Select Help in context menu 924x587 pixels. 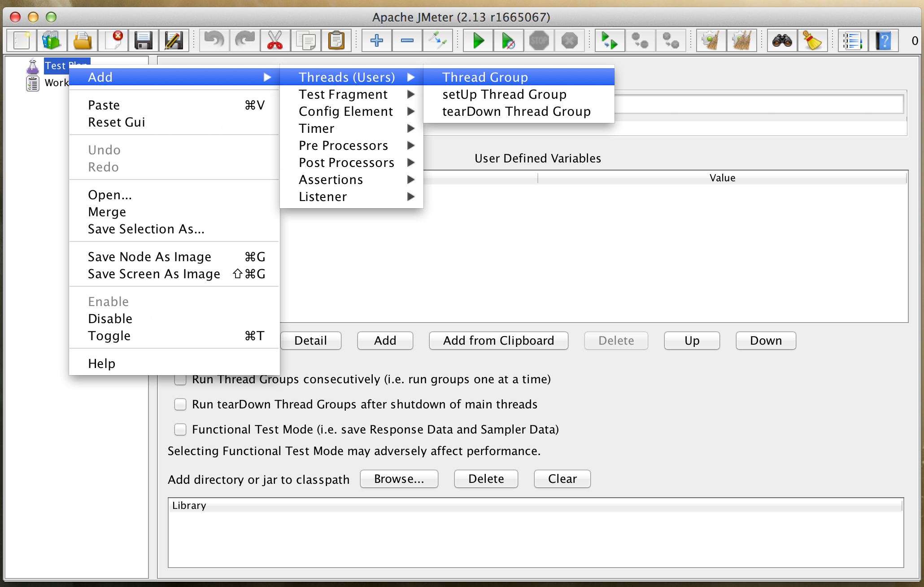(x=174, y=364)
